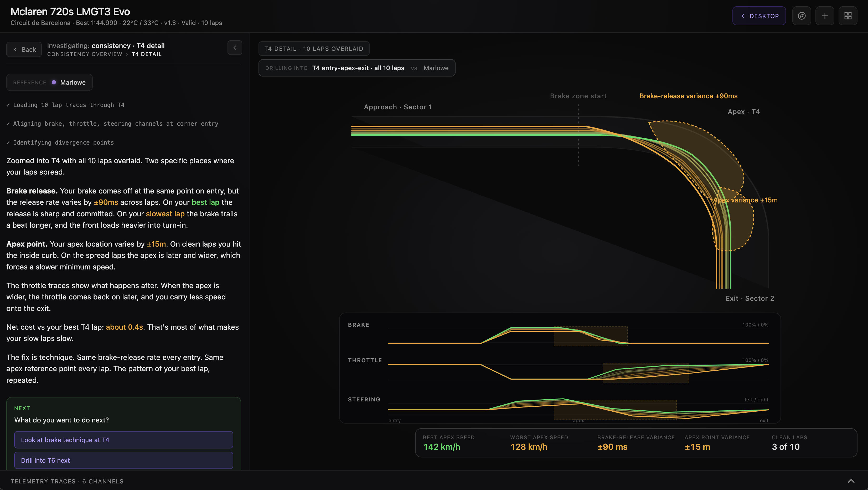This screenshot has height=490, width=868.
Task: Click the Apex Point Variance ±15 m stat
Action: 717,443
